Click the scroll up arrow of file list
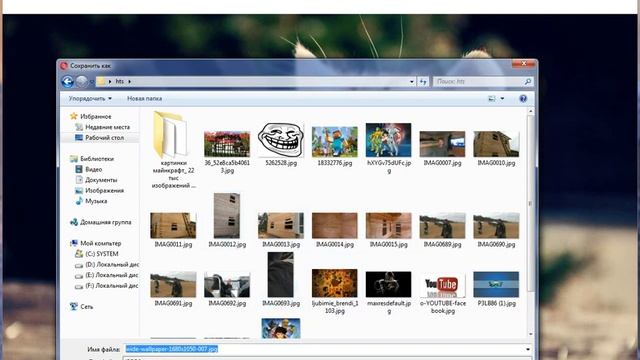 (x=531, y=111)
